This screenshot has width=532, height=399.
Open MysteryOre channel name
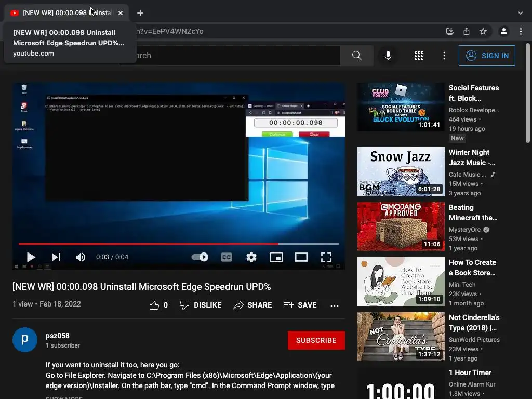[x=464, y=230]
